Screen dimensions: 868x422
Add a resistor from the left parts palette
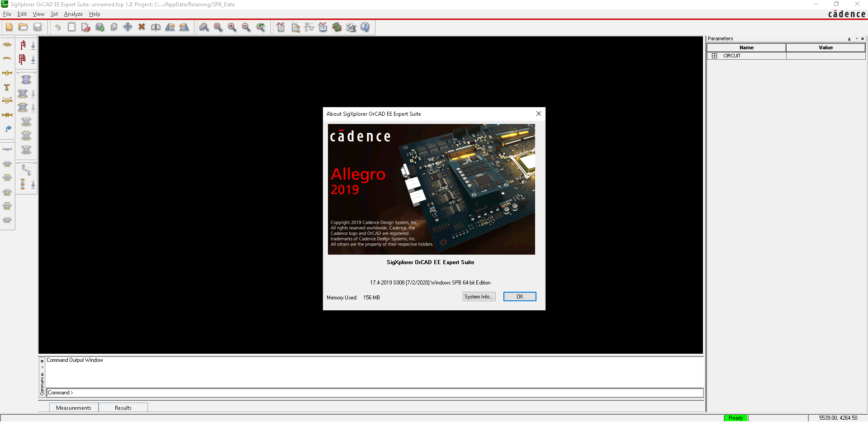7,45
